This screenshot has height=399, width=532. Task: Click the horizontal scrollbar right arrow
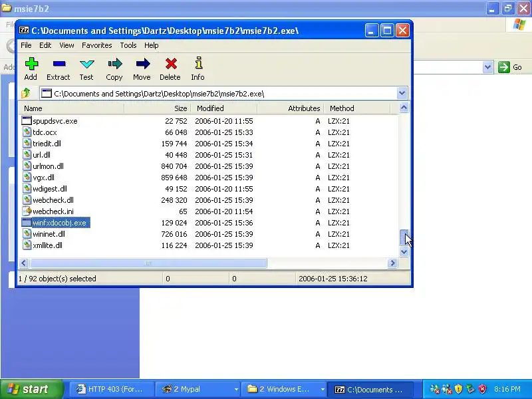click(392, 263)
